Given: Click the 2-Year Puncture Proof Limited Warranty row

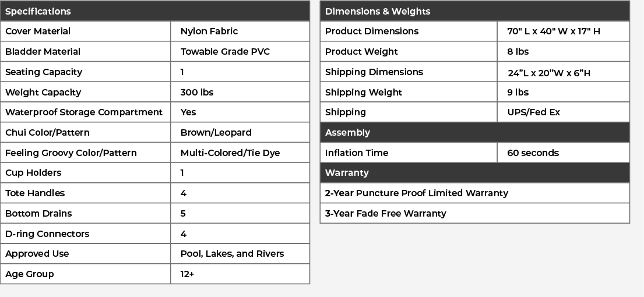Looking at the screenshot, I should pyautogui.click(x=417, y=193).
